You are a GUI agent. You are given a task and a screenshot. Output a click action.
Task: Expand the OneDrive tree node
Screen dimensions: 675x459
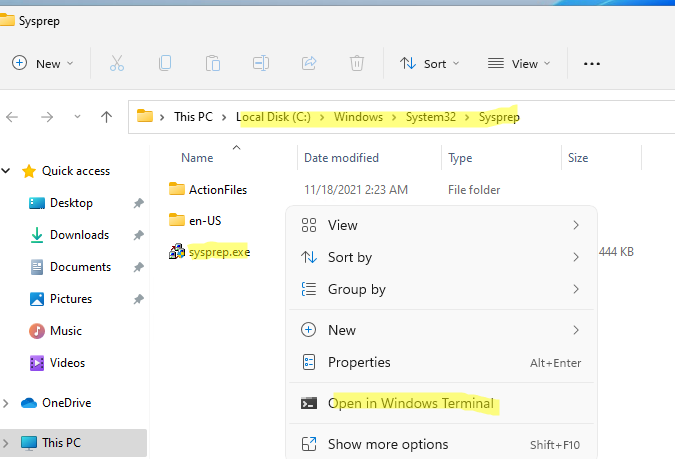pyautogui.click(x=6, y=403)
